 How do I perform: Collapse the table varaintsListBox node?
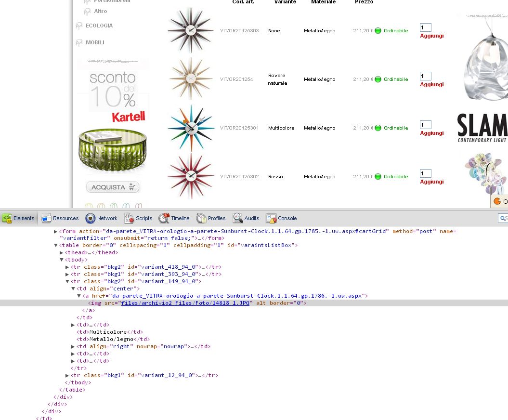tap(55, 245)
